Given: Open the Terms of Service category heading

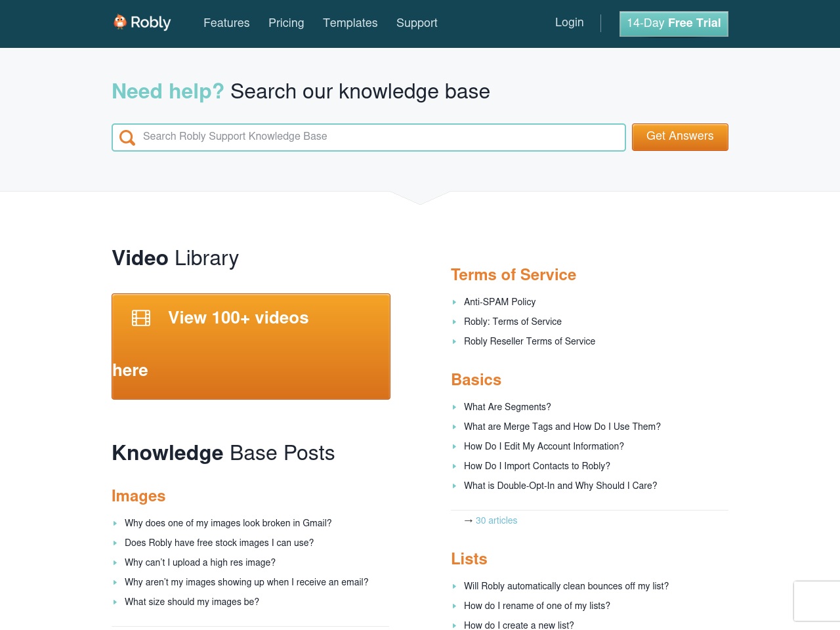Looking at the screenshot, I should (513, 275).
